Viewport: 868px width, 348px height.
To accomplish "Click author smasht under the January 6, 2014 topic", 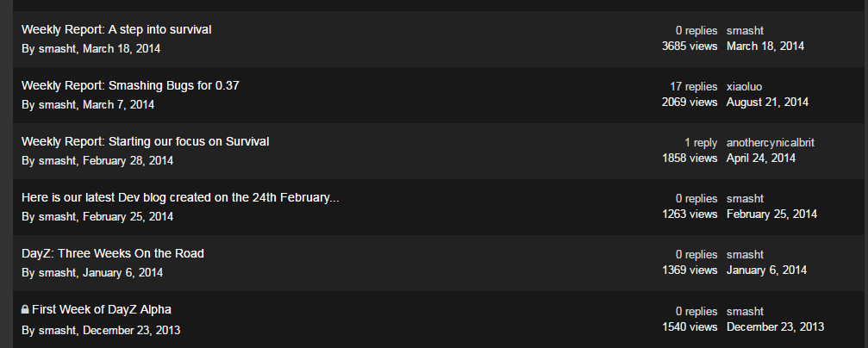I will point(57,273).
